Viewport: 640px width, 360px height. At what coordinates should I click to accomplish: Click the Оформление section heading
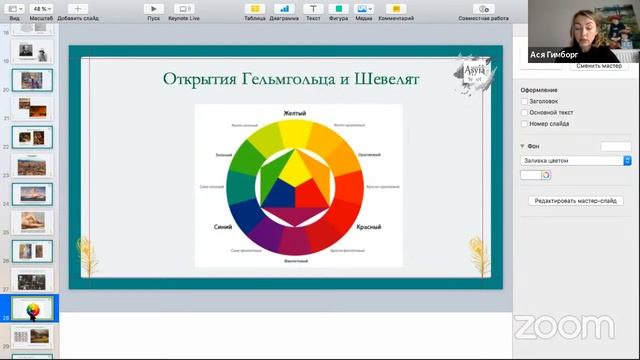[x=539, y=90]
